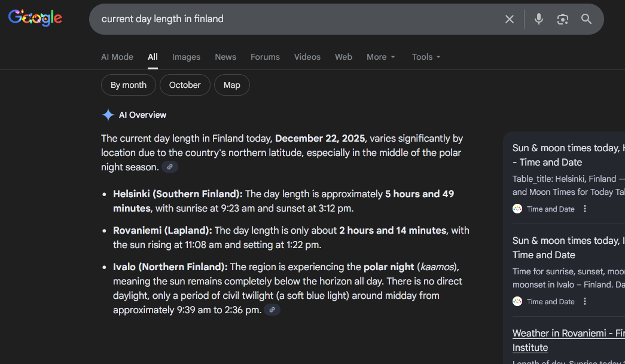Click the italic word 'kaamos'
Viewport: 625px width, 364px height.
[437, 267]
